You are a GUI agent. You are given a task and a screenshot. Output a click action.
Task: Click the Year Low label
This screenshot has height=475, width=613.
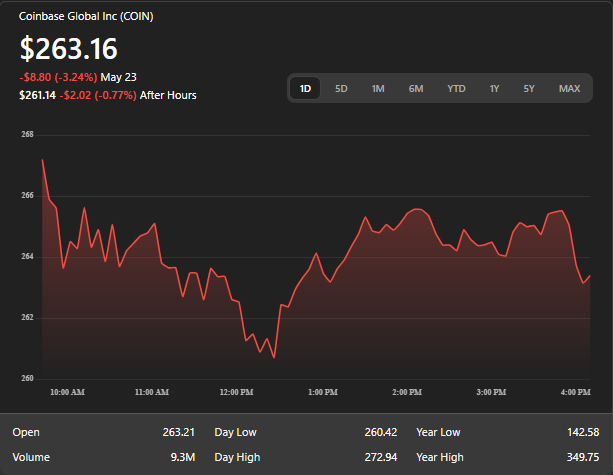(x=438, y=432)
